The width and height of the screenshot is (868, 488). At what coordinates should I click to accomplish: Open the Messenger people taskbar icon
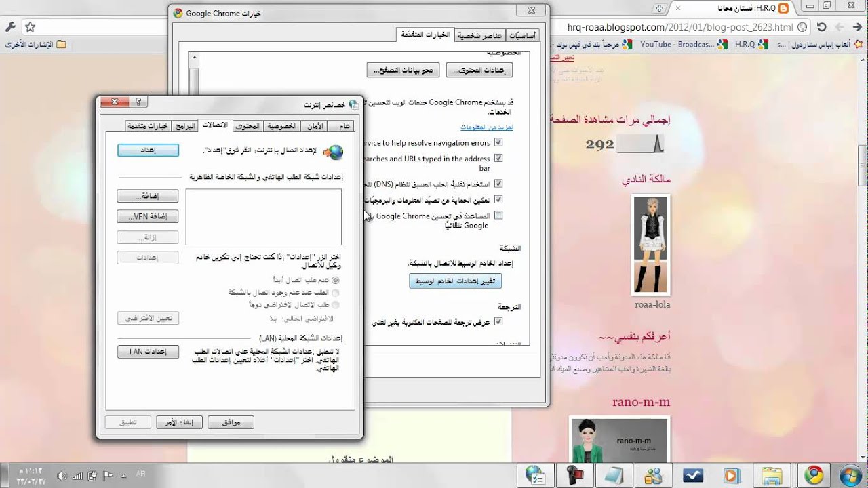click(x=653, y=475)
